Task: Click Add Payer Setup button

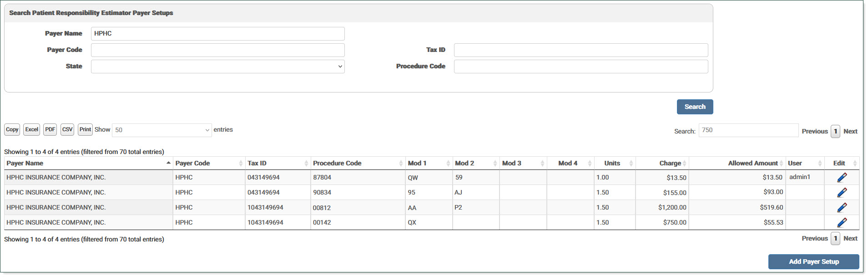Action: coord(813,262)
